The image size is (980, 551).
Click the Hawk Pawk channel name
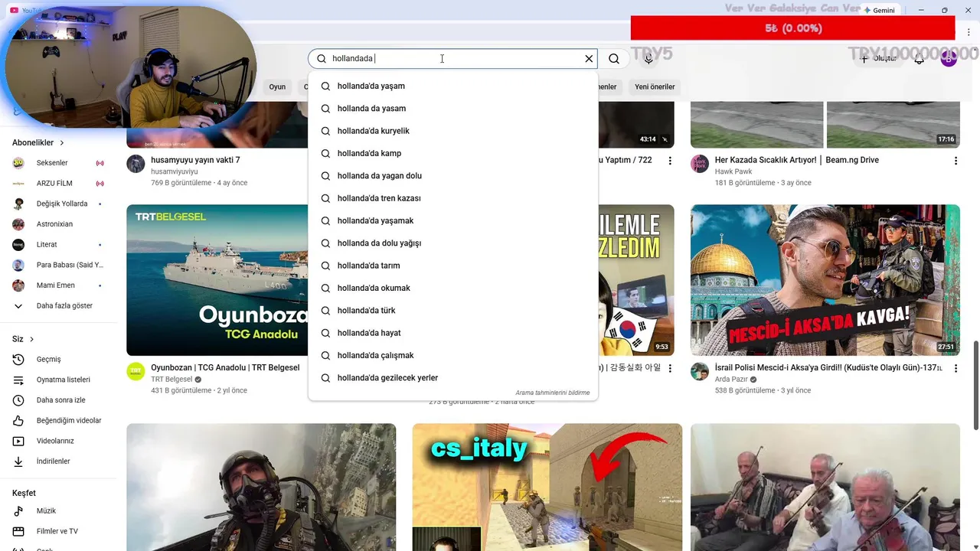(x=733, y=171)
